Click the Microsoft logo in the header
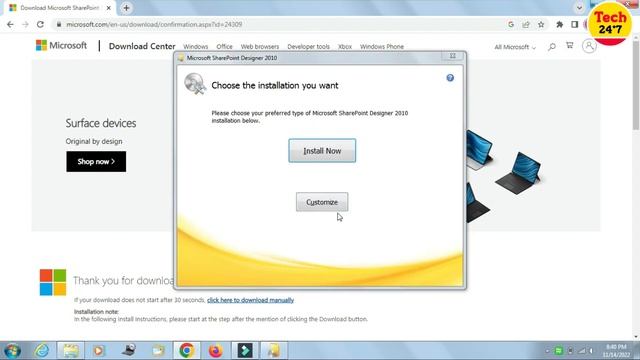The image size is (640, 360). point(61,46)
